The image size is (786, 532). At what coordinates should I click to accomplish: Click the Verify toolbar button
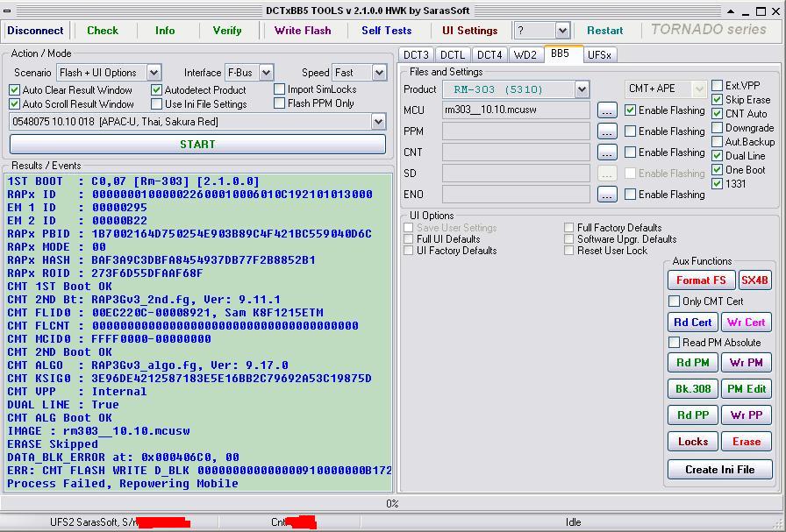[x=227, y=31]
